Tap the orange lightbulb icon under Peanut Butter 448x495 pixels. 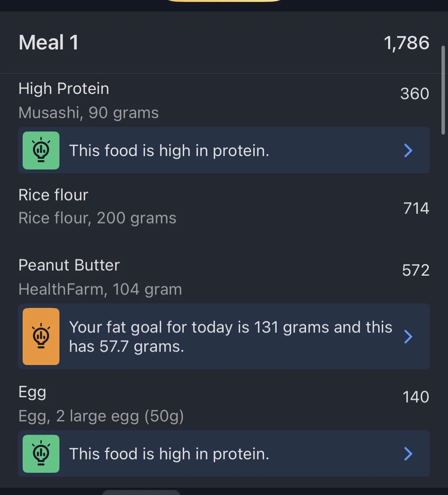click(x=41, y=336)
